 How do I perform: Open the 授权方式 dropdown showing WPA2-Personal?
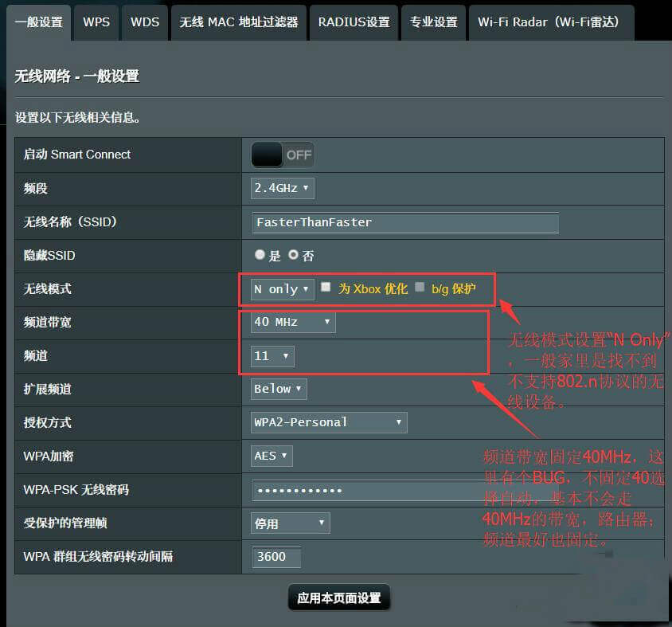click(328, 422)
